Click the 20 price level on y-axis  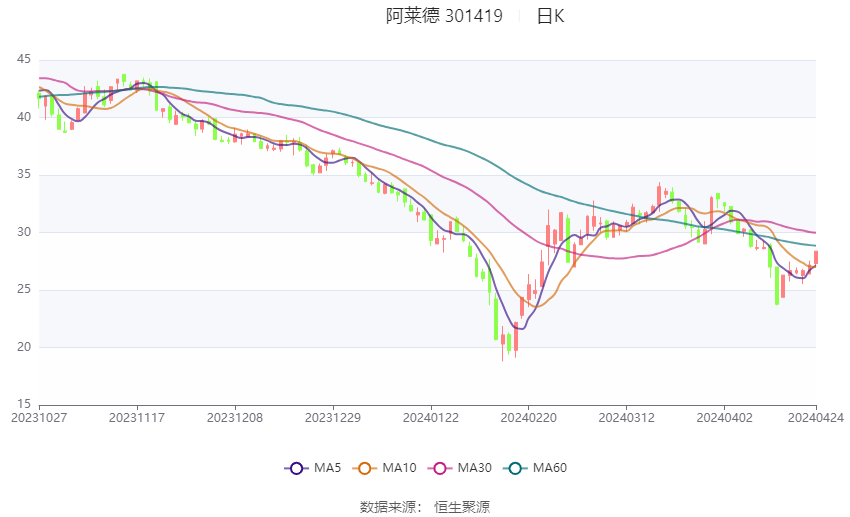pyautogui.click(x=24, y=347)
